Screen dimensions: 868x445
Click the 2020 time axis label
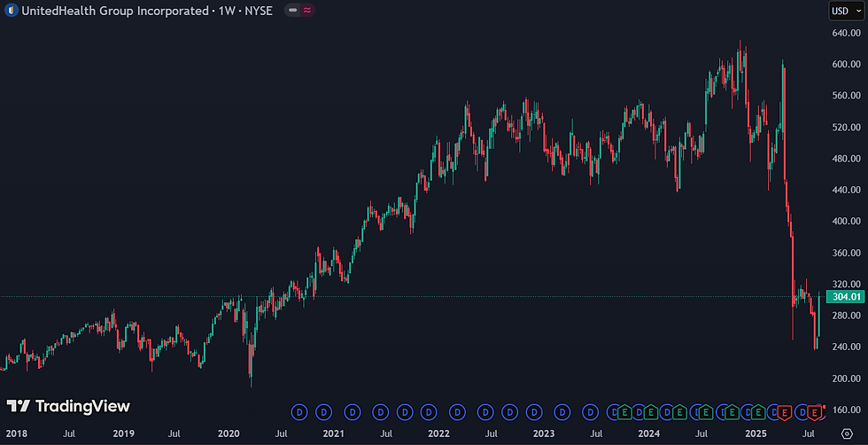(x=229, y=433)
